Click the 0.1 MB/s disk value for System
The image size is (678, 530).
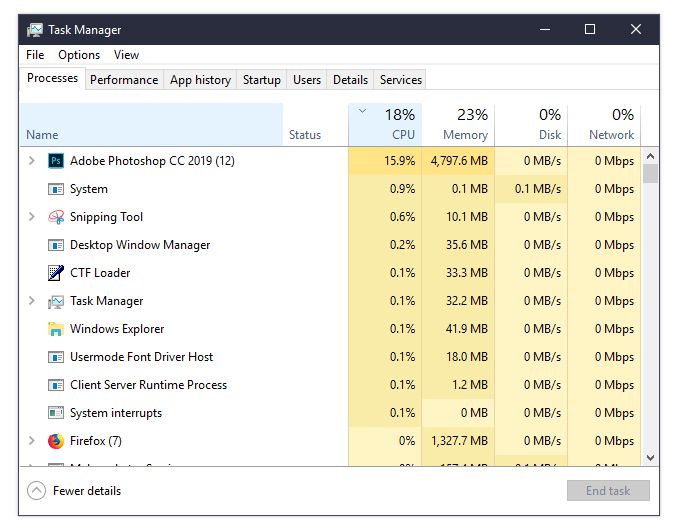[538, 189]
